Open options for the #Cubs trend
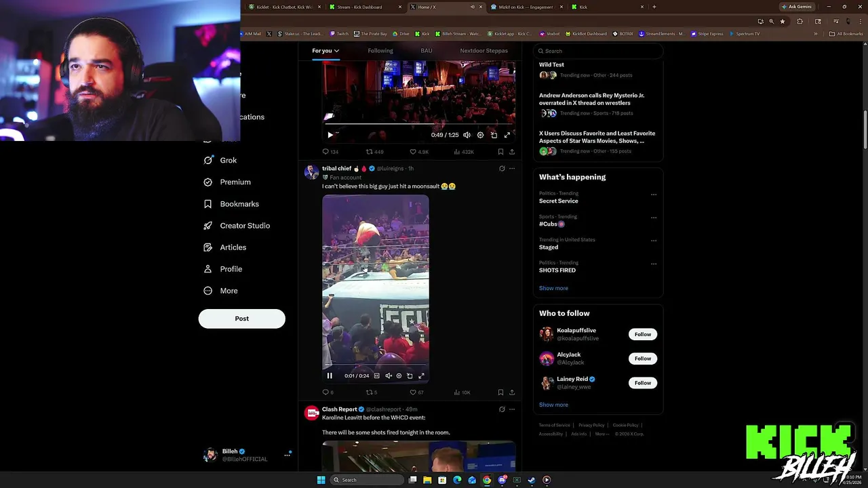868x488 pixels. [654, 218]
